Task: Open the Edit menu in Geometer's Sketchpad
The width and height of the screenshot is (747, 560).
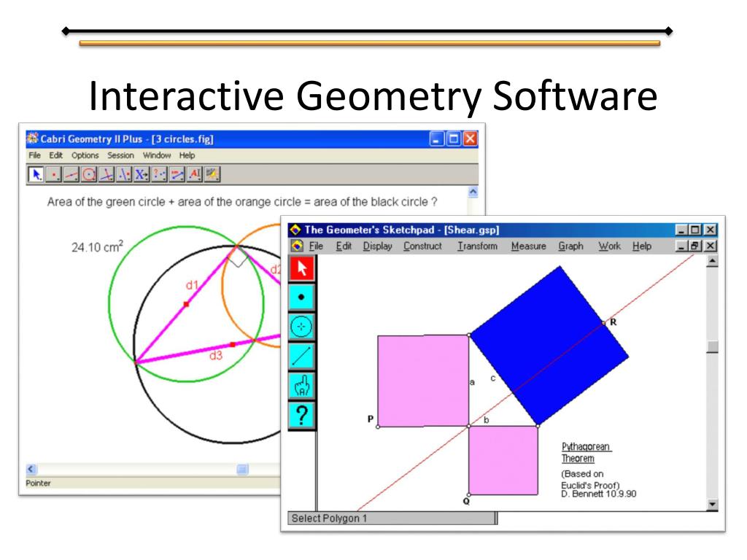Action: [344, 246]
